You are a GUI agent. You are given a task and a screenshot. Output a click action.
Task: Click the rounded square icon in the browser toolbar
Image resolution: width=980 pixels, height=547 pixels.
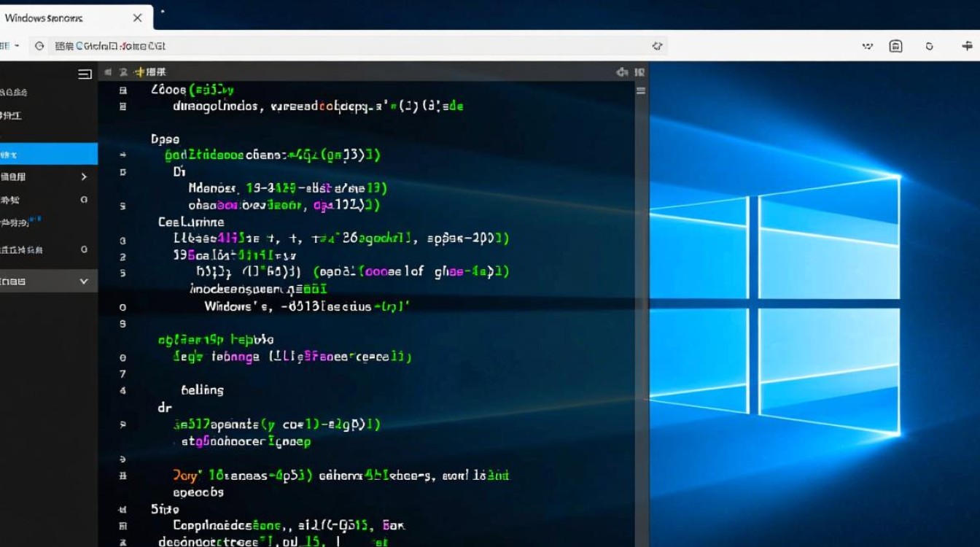(895, 46)
